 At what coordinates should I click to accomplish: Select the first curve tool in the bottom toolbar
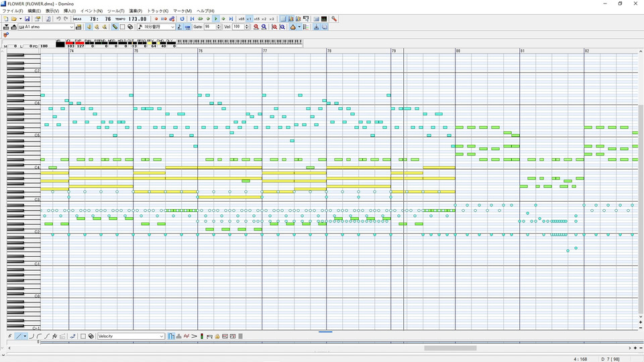(32, 336)
